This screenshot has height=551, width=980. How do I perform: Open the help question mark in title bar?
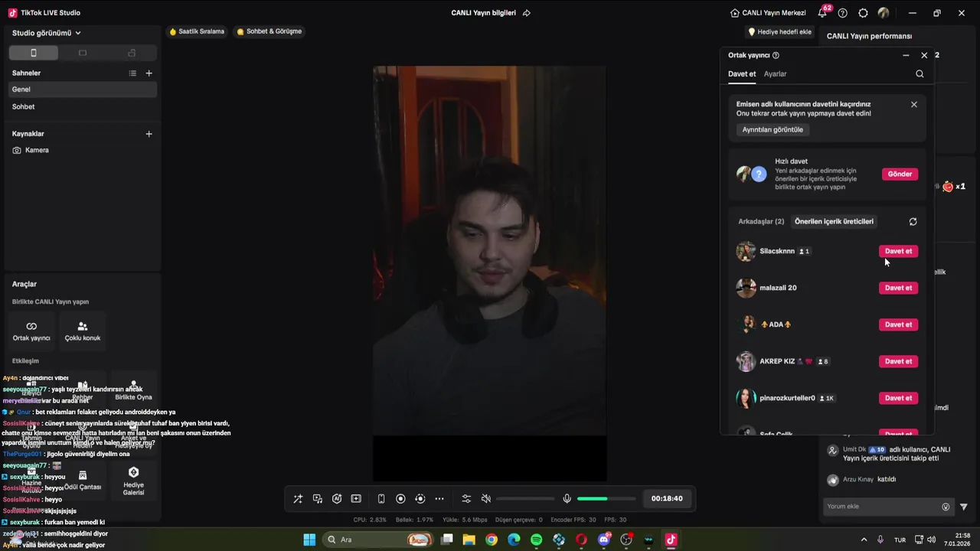point(843,13)
